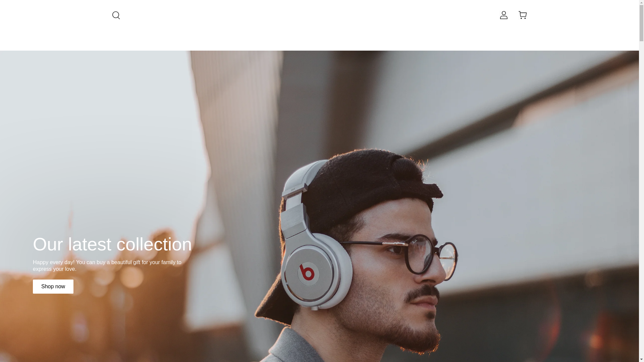The image size is (644, 362).
Task: Select the magnifying glass in the header
Action: coord(116,15)
